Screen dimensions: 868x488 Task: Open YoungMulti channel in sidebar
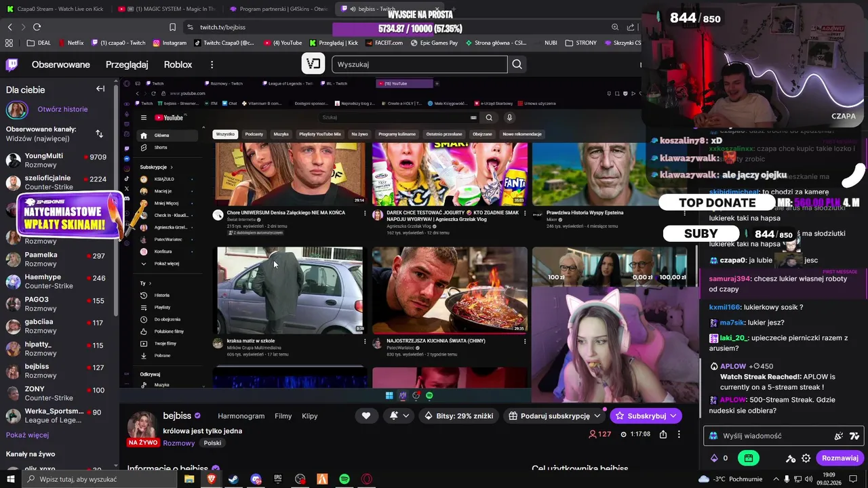56,160
